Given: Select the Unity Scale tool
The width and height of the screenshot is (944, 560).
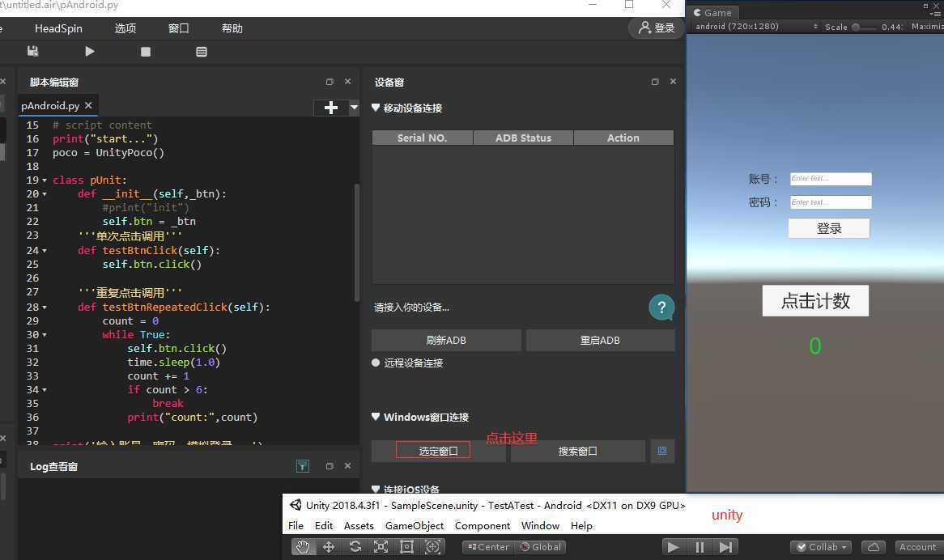Looking at the screenshot, I should click(x=381, y=547).
